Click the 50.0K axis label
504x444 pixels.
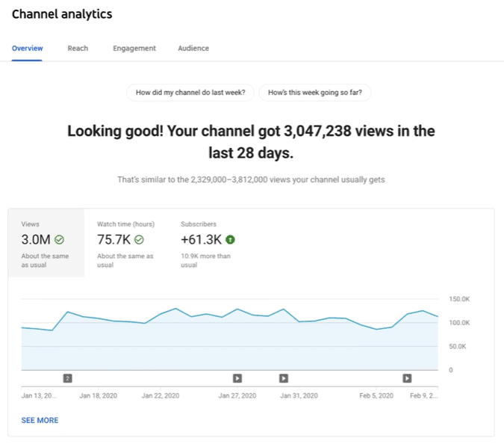(x=458, y=347)
